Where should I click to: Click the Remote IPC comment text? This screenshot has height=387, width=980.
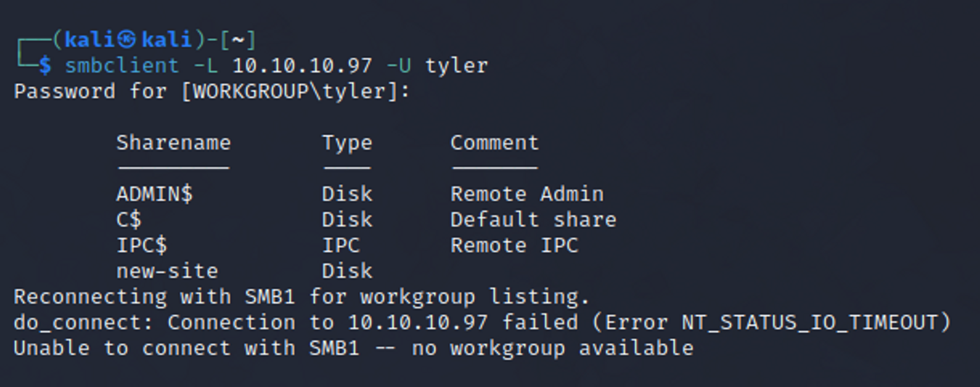tap(514, 246)
